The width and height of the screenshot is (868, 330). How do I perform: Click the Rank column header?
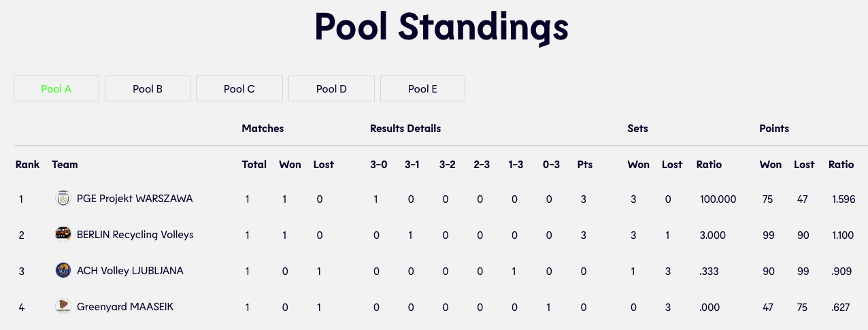(28, 165)
